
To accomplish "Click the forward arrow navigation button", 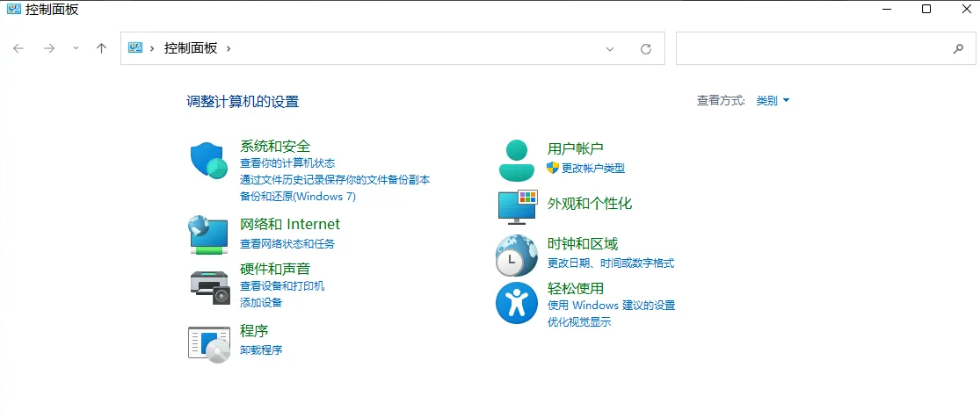I will (49, 48).
